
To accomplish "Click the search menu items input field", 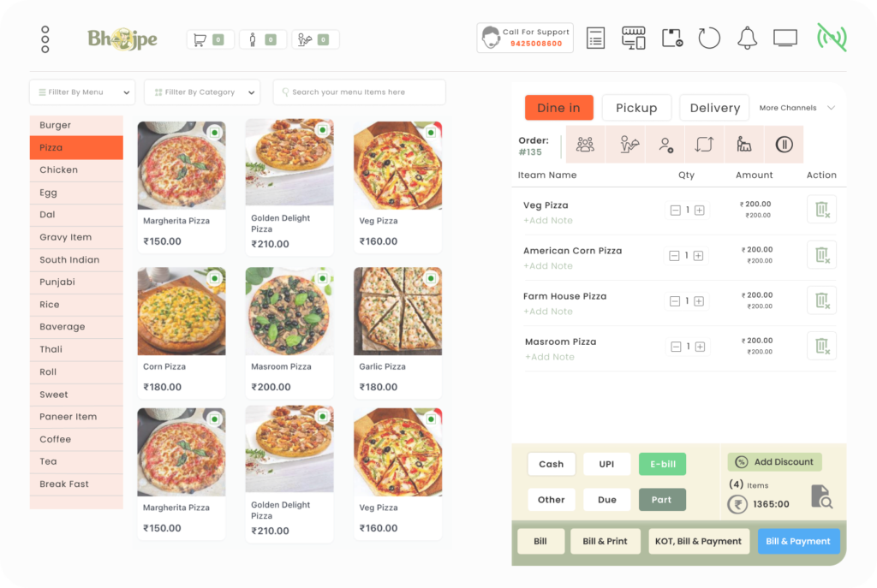I will (x=359, y=92).
